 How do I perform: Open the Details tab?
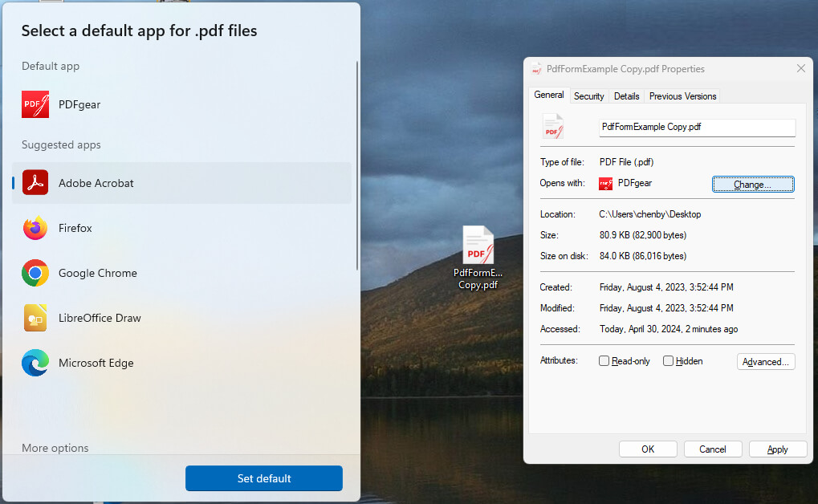point(626,96)
